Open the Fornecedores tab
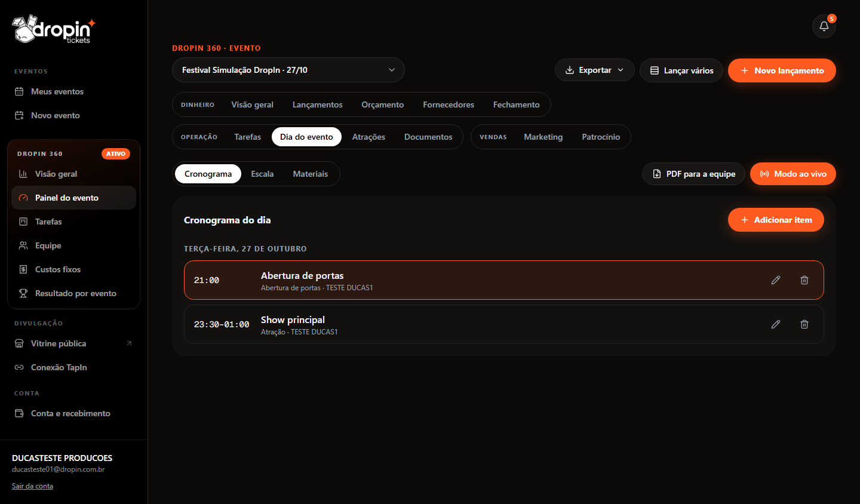Screen dimensions: 860x504 tap(449, 105)
